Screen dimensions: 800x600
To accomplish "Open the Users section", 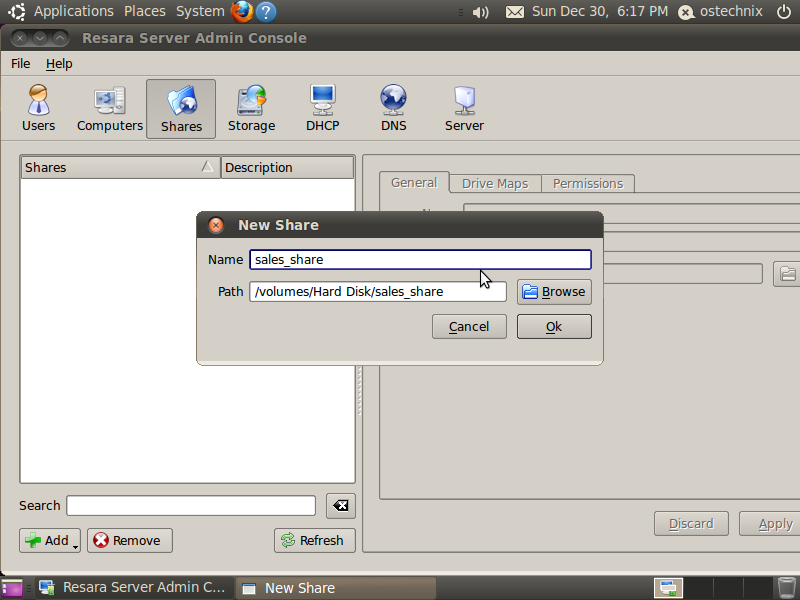I will 38,109.
